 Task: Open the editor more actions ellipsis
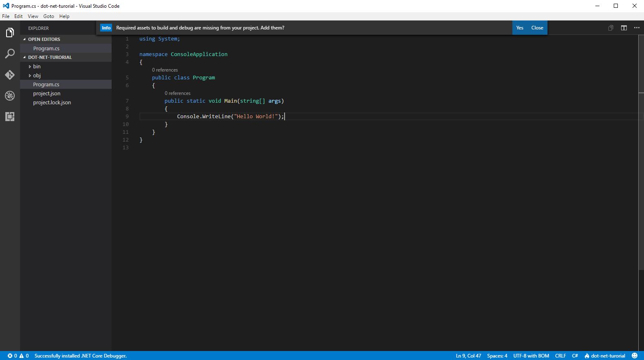(637, 28)
